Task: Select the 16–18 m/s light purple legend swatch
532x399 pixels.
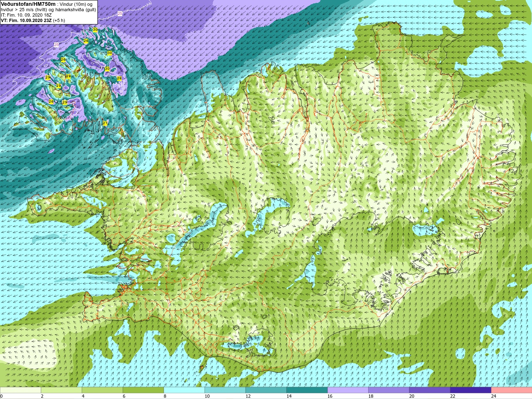Action: pos(348,390)
